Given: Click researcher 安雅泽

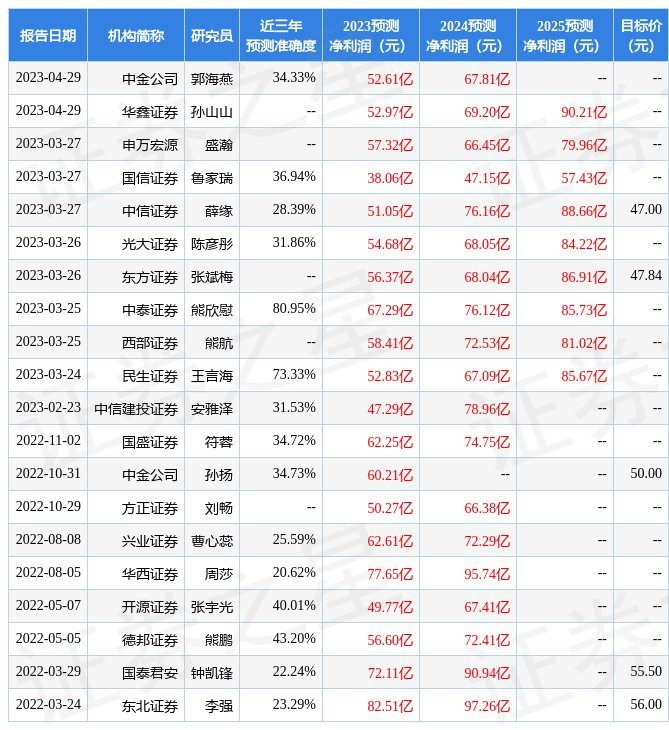Looking at the screenshot, I should point(212,409).
